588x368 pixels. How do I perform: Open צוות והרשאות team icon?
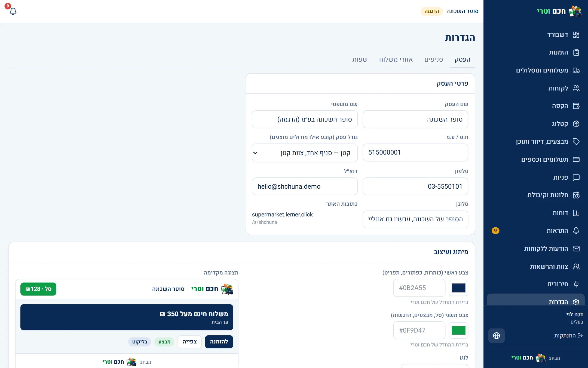[x=576, y=266]
